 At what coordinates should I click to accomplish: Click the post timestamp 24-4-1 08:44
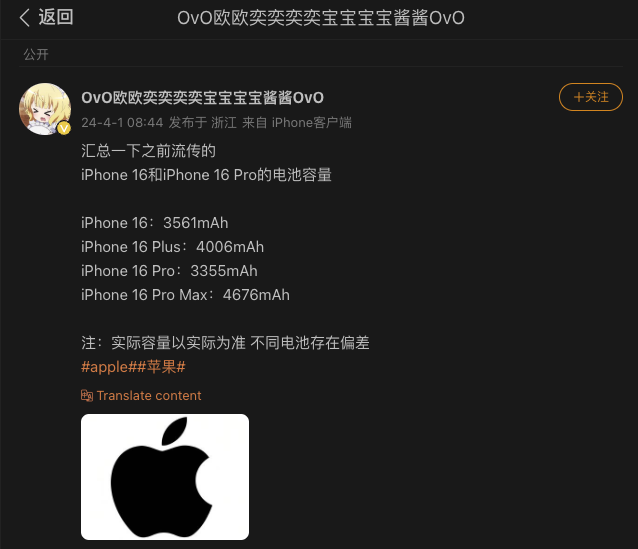point(122,122)
